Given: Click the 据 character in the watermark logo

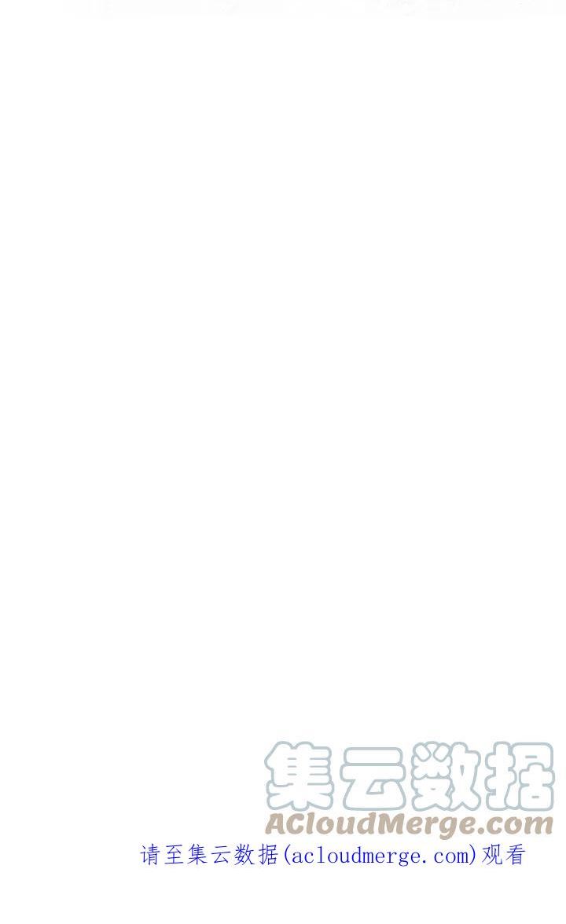Looking at the screenshot, I should [520, 776].
